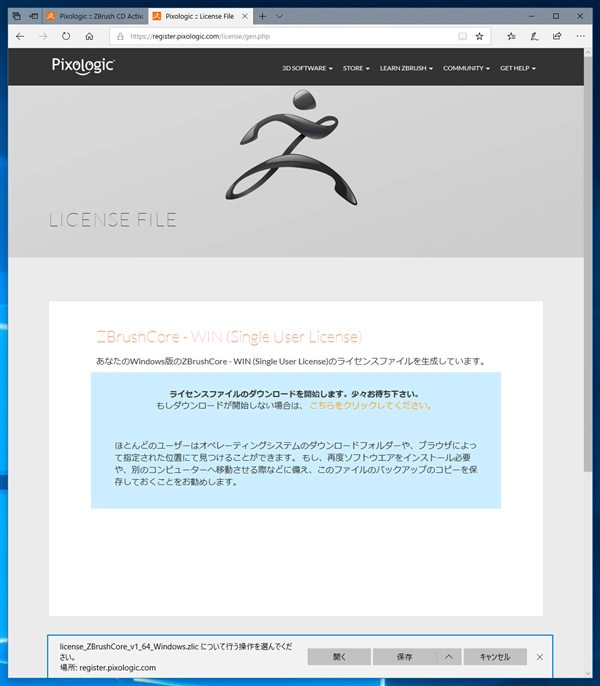Click the license_ZBrushCore_v1_64_Windows.zlic filename text
The height and width of the screenshot is (686, 600).
tap(129, 647)
